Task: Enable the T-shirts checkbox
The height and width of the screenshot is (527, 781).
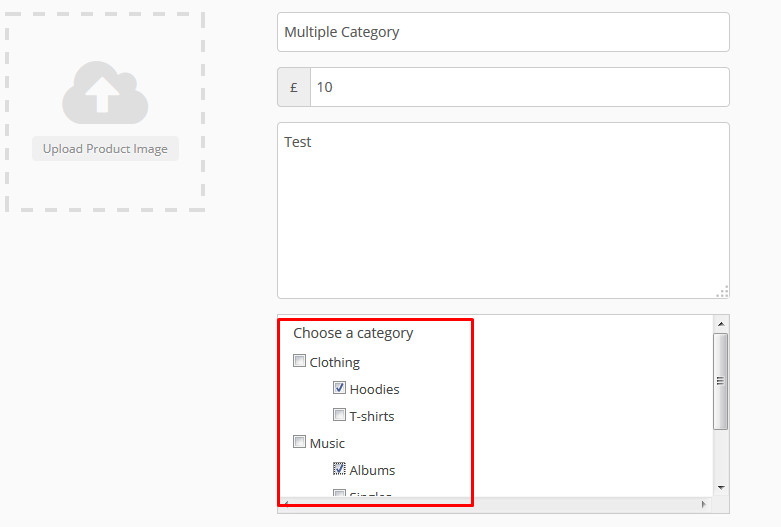Action: 340,415
